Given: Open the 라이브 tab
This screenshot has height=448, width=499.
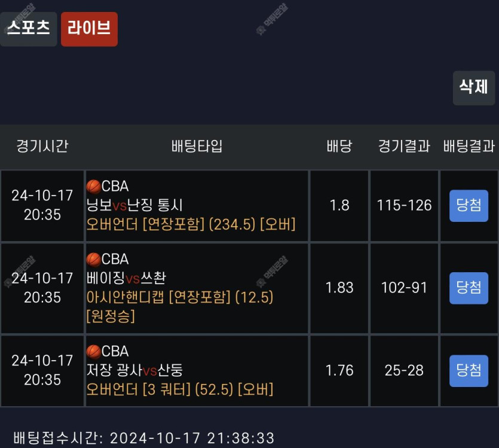Looking at the screenshot, I should [x=89, y=29].
